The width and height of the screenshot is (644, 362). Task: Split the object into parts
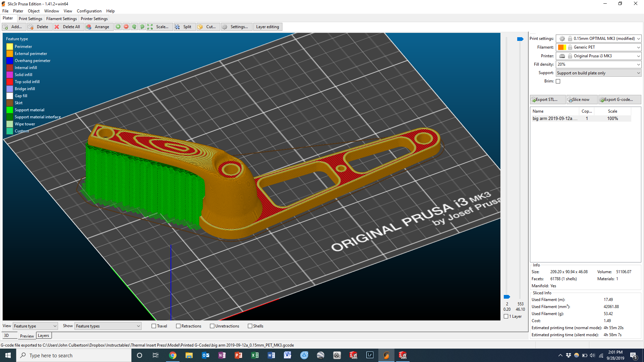point(184,27)
